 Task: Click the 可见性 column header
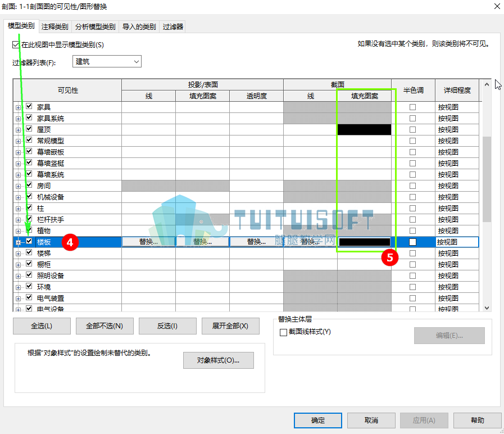point(68,91)
